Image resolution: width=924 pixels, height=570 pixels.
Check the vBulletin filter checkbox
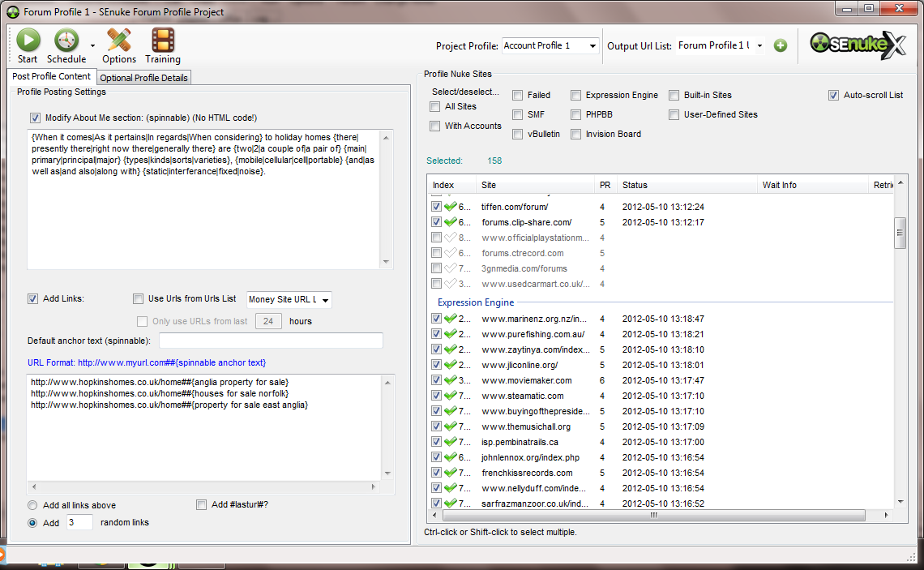(x=517, y=135)
